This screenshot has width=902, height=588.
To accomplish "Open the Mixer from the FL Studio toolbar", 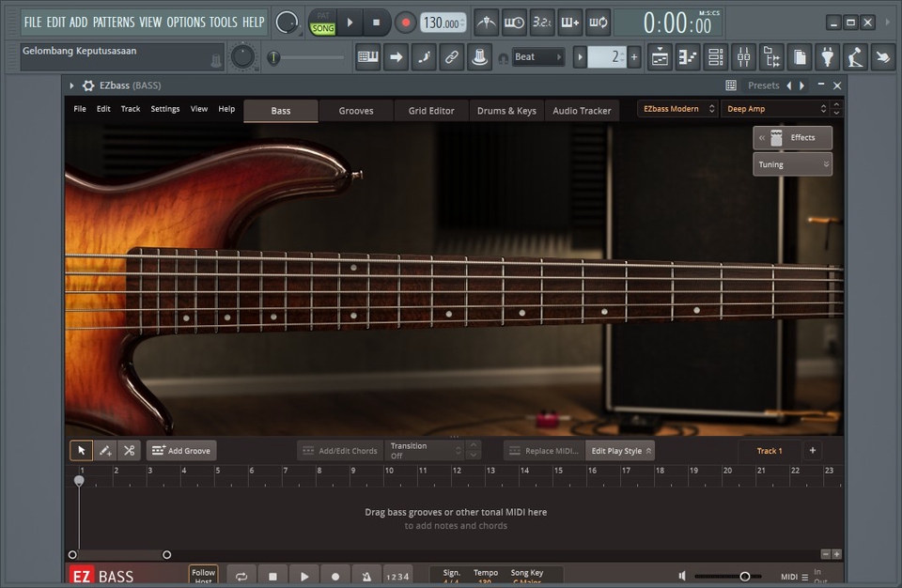I will (x=742, y=57).
